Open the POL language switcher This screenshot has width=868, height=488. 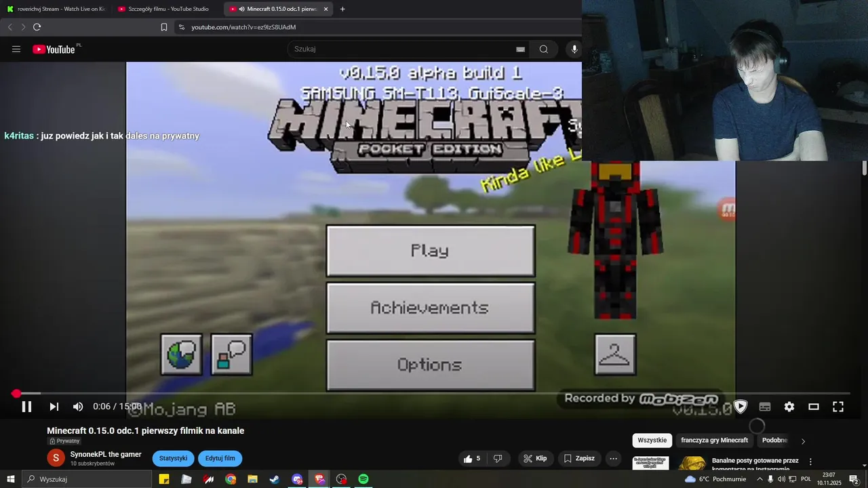pyautogui.click(x=806, y=479)
